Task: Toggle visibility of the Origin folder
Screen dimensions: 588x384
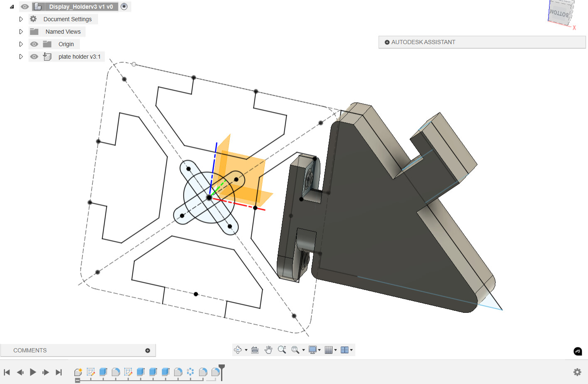Action: (x=34, y=44)
